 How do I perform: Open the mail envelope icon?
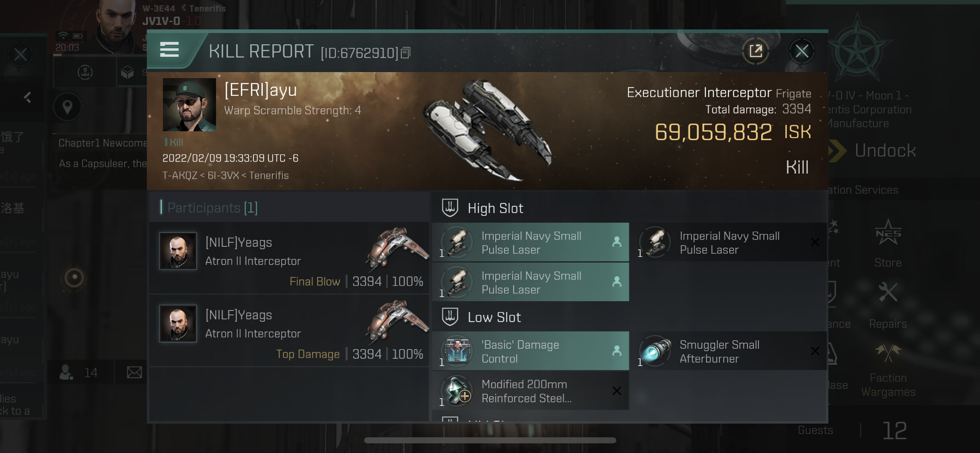click(x=134, y=372)
